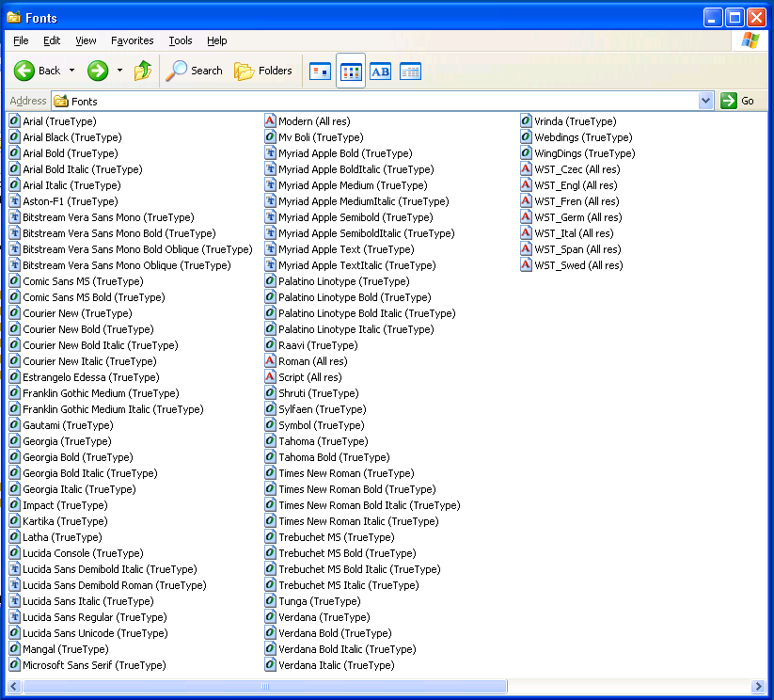Select the Webdings font icon
774x700 pixels.
527,137
